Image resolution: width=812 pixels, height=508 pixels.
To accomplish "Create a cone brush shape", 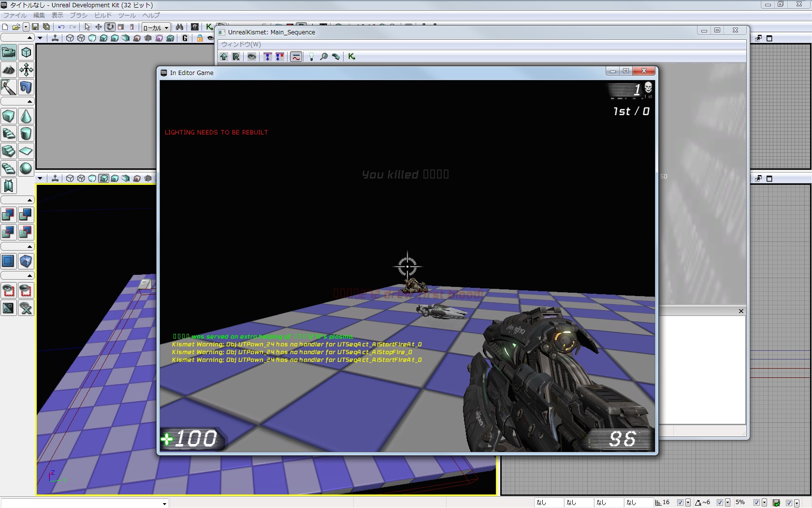I will pos(26,117).
